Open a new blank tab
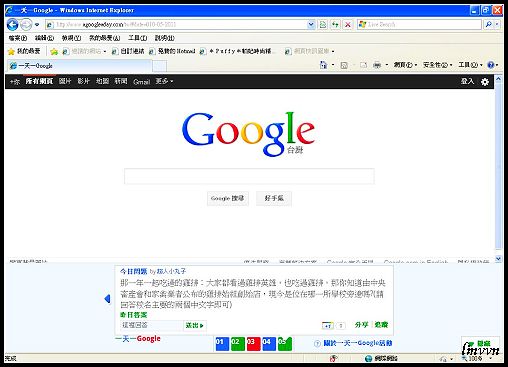 160,66
